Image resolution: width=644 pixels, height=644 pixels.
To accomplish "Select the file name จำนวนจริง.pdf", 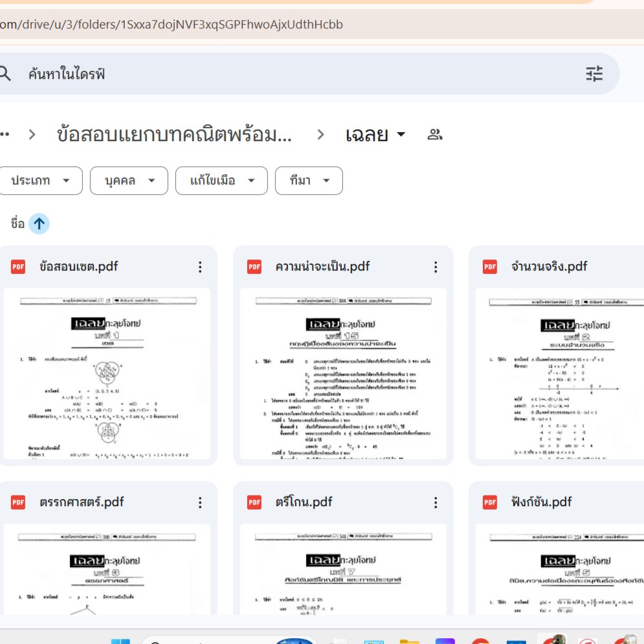I will [549, 267].
